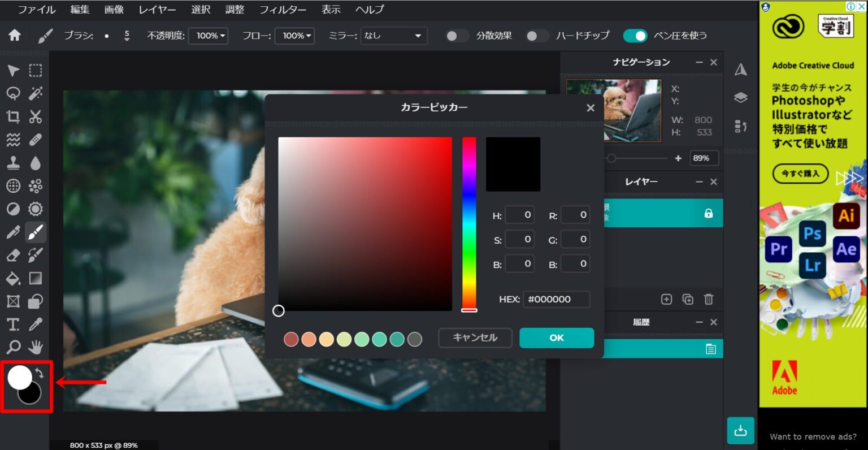Image resolution: width=868 pixels, height=450 pixels.
Task: Enable the 分散効果 toggle
Action: coord(457,35)
